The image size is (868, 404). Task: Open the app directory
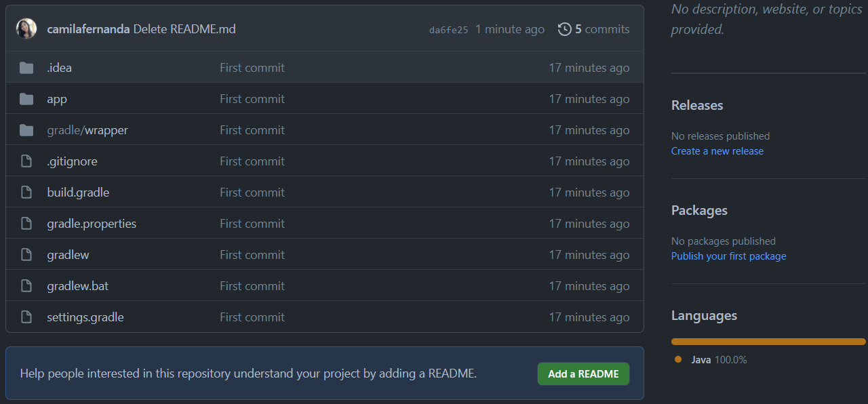coord(57,99)
